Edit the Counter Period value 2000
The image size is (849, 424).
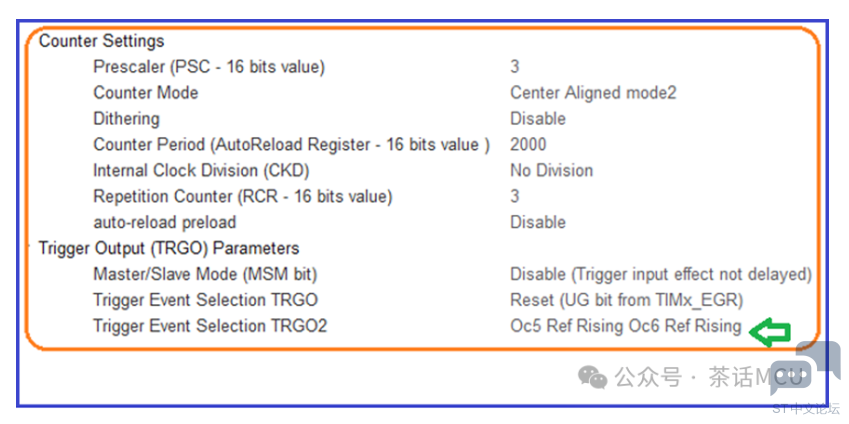[x=528, y=145]
